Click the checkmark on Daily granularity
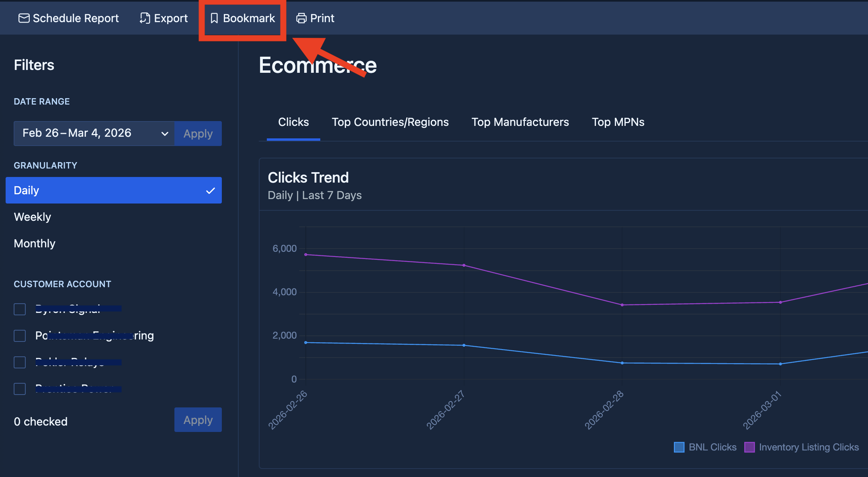 click(210, 191)
